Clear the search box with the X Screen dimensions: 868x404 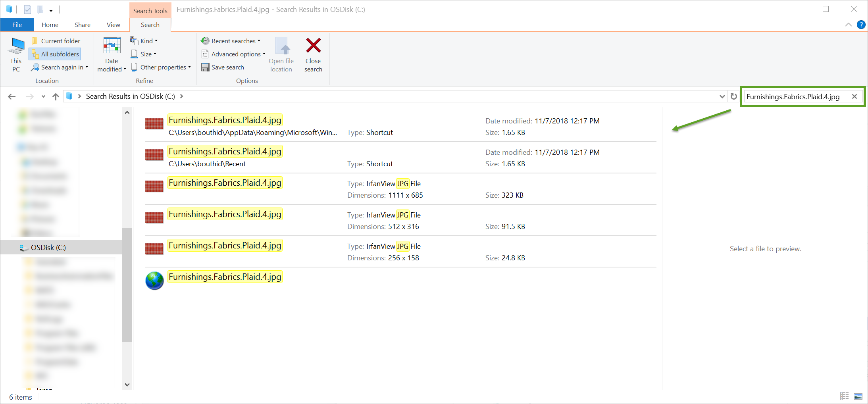855,96
